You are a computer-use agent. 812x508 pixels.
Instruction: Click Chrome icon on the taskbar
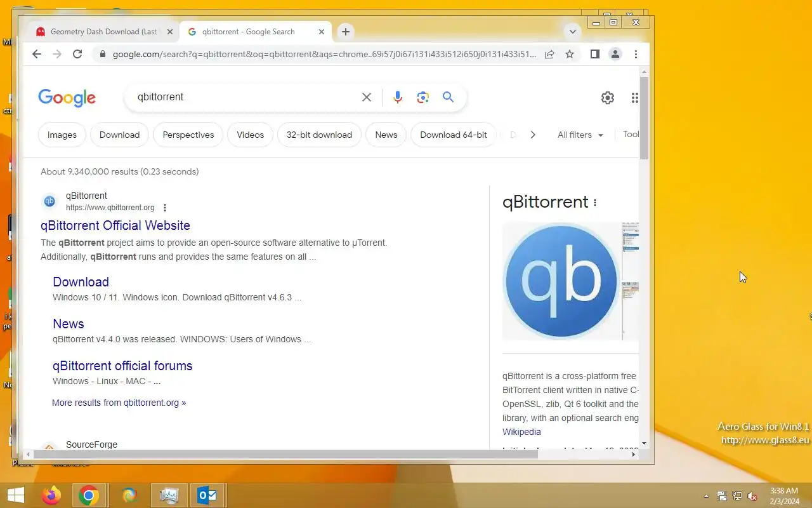(89, 495)
